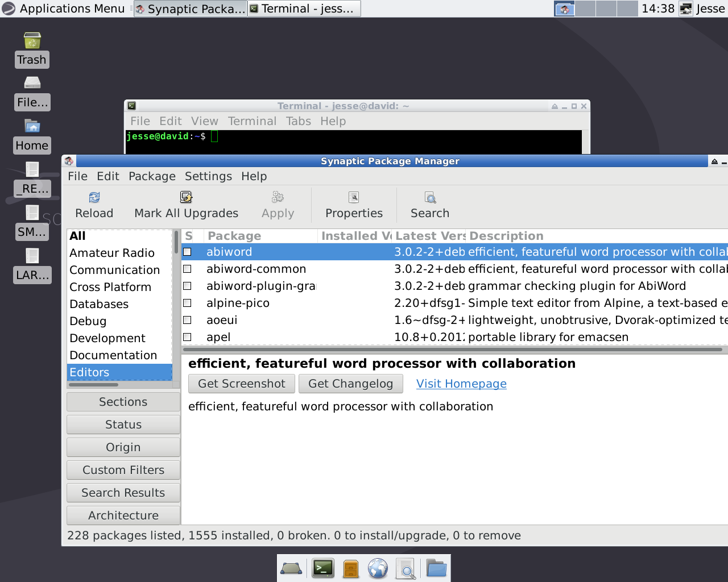
Task: Open Terminal window Tabs menu
Action: [298, 121]
